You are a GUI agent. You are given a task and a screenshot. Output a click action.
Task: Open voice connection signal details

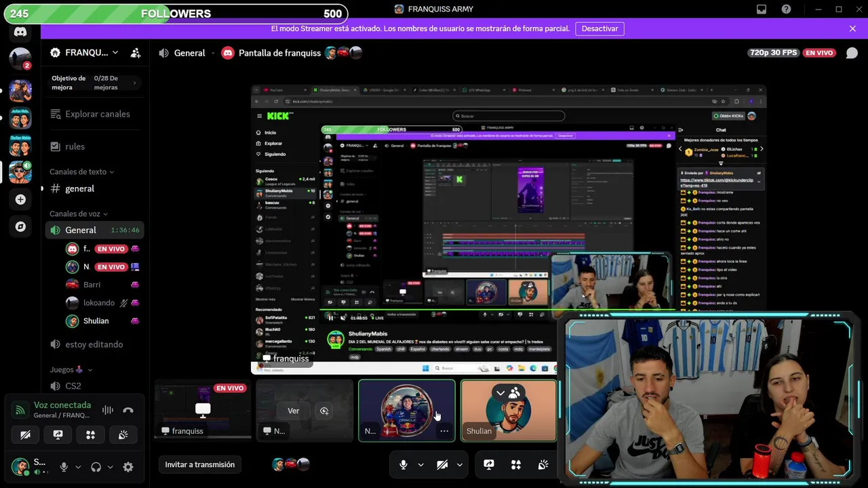point(20,410)
